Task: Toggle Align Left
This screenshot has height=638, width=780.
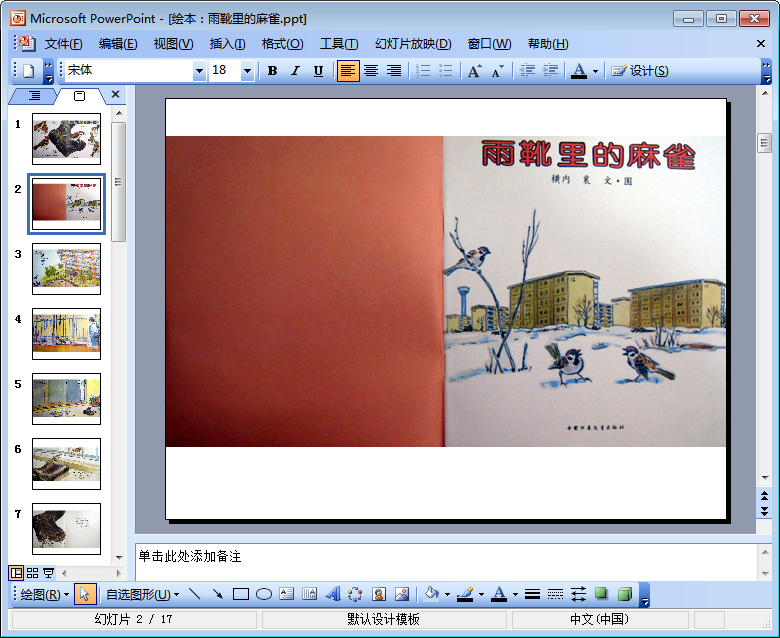Action: [x=348, y=71]
